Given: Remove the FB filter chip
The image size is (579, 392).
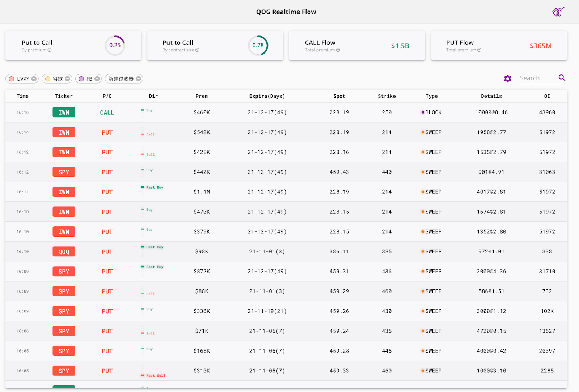Looking at the screenshot, I should tap(97, 79).
